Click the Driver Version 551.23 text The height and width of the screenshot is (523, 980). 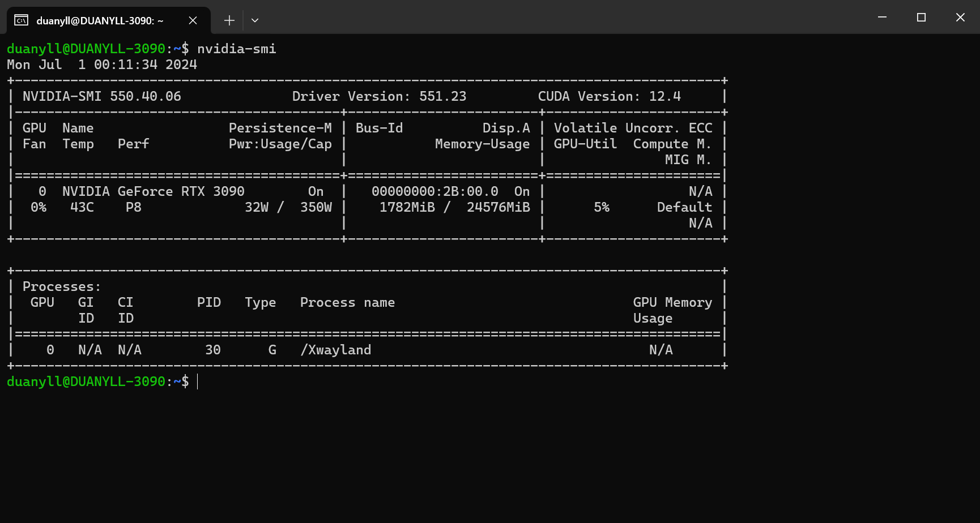pos(380,96)
